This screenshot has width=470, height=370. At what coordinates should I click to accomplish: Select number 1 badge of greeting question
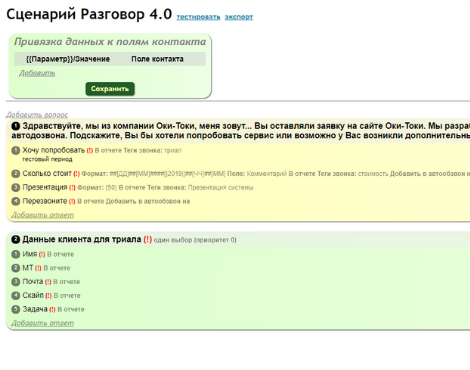click(x=16, y=126)
